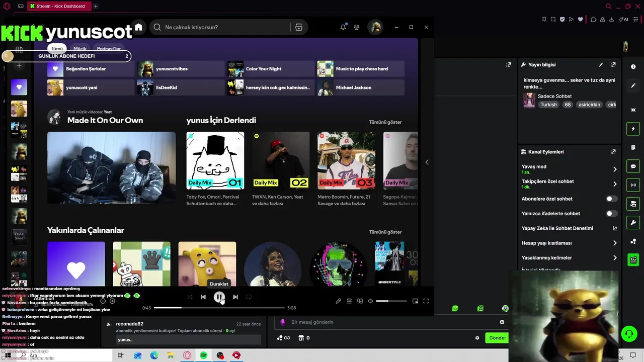Switch Spotify to full screen view
644x362 pixels.
[x=426, y=301]
